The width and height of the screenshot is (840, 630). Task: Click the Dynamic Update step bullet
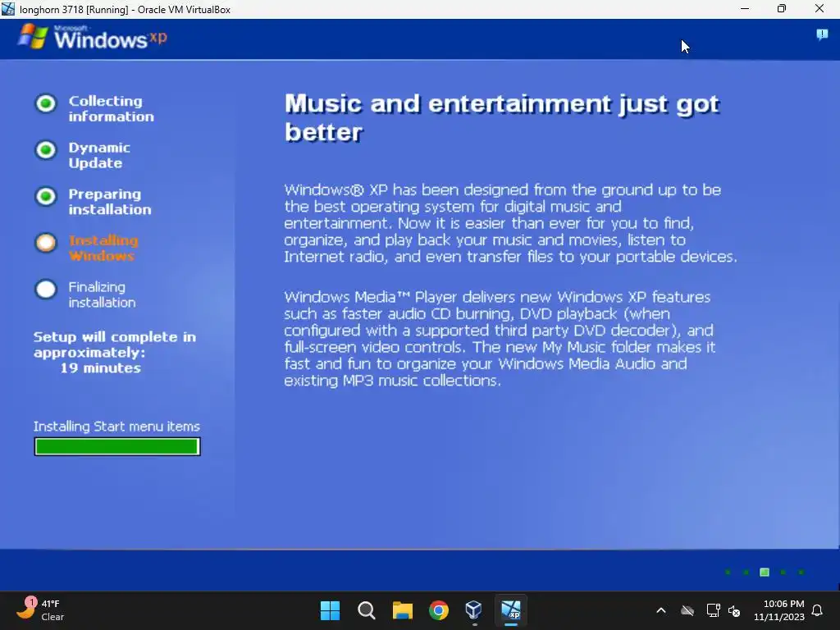(46, 150)
